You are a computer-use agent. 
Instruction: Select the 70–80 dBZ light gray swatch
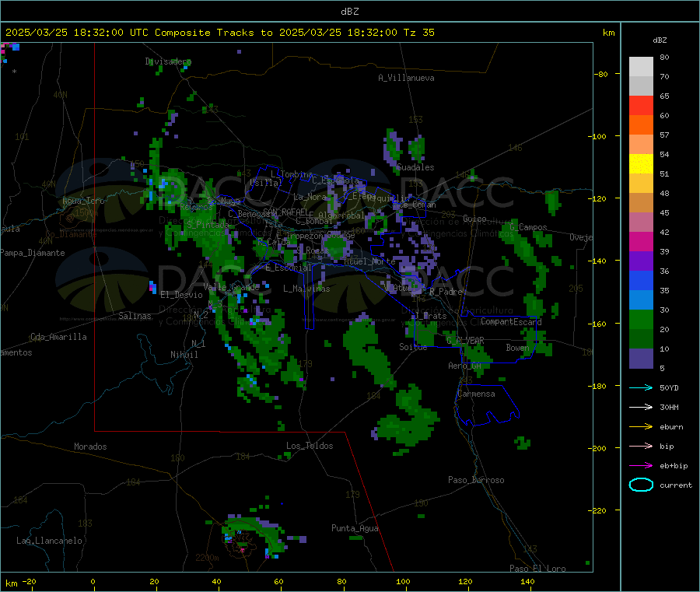click(641, 67)
